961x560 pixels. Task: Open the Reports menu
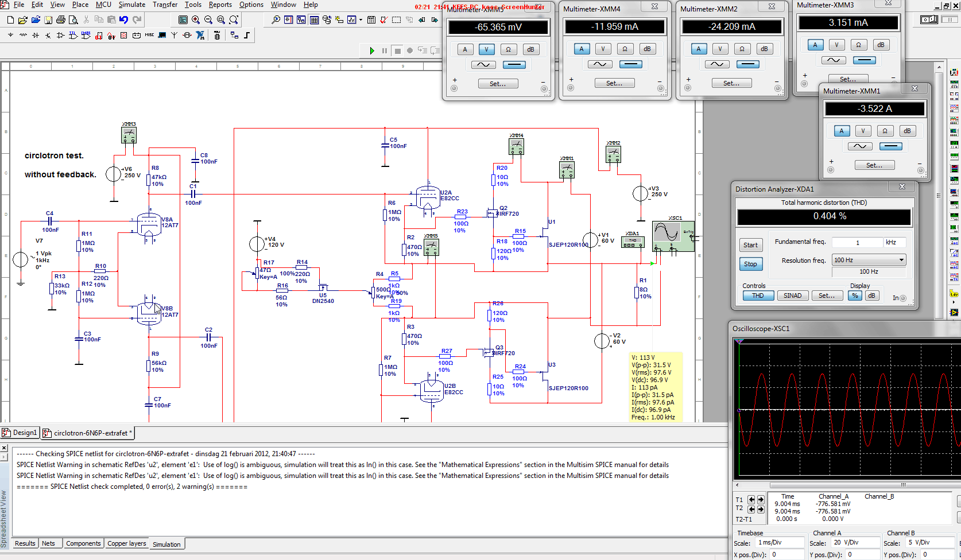(x=220, y=5)
